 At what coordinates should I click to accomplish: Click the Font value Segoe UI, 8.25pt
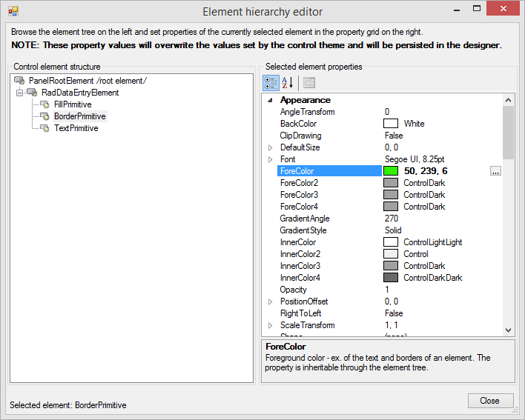(x=415, y=159)
